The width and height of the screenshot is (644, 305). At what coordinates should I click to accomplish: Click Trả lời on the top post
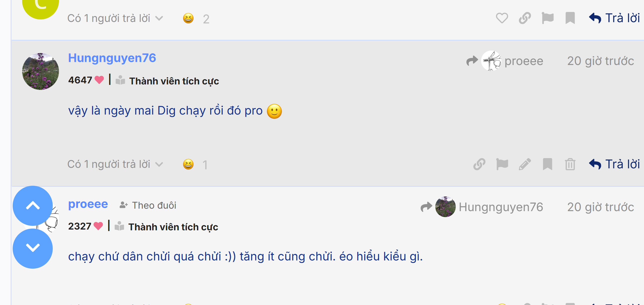614,18
